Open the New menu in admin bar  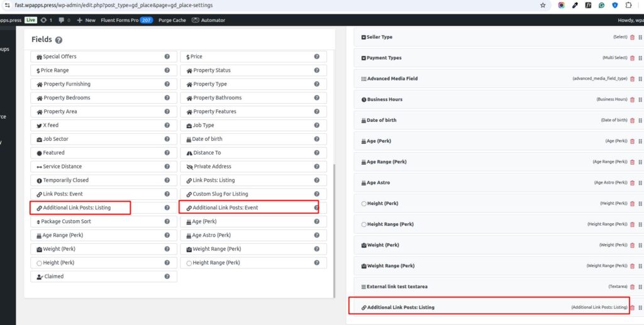86,20
